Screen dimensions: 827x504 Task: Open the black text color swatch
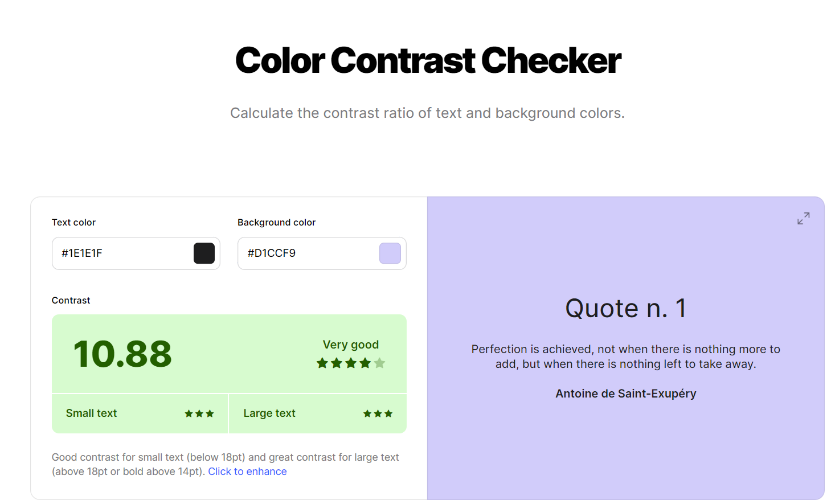tap(204, 253)
